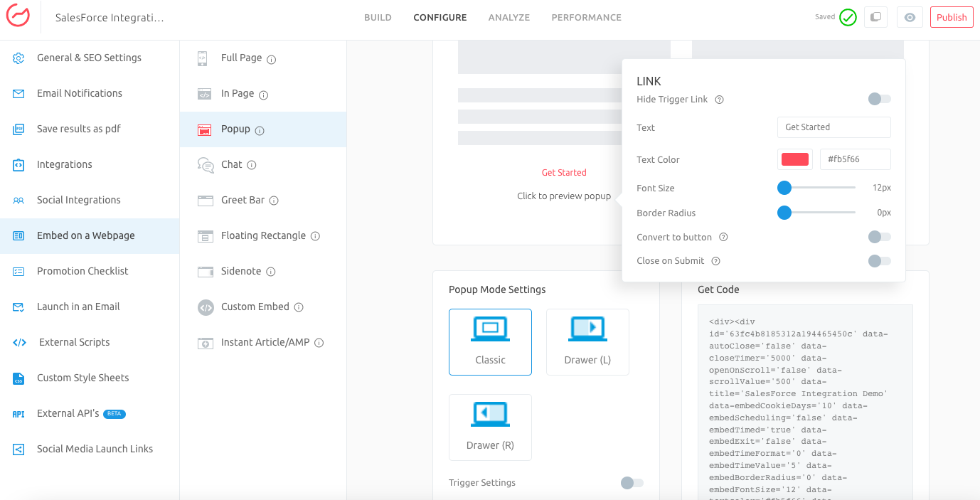Viewport: 980px width, 500px height.
Task: Click info icon next to Instant Article/AMP
Action: pyautogui.click(x=319, y=343)
